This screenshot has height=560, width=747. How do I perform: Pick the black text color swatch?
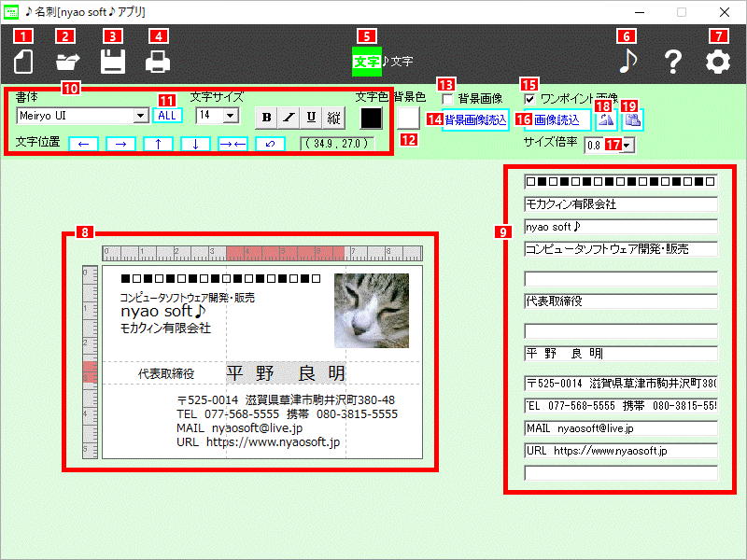pyautogui.click(x=371, y=119)
